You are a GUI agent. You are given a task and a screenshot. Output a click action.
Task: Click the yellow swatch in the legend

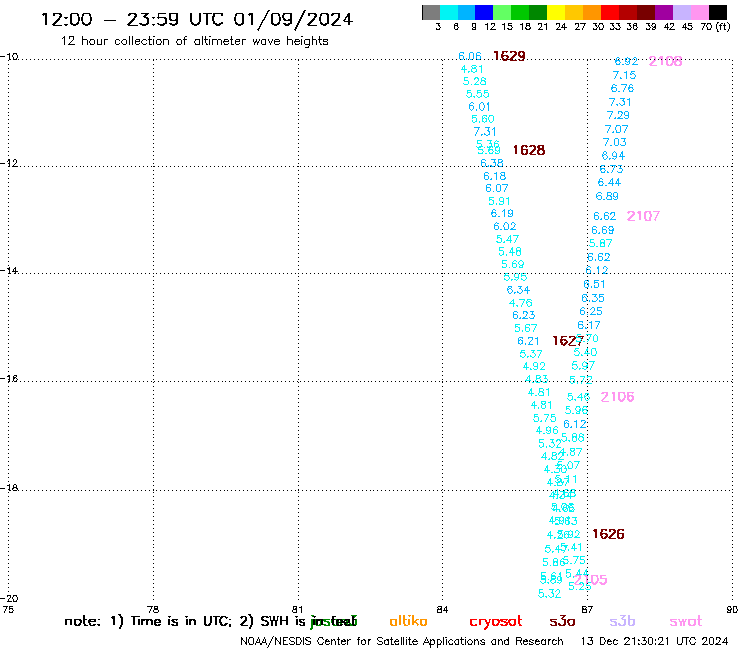click(x=556, y=12)
